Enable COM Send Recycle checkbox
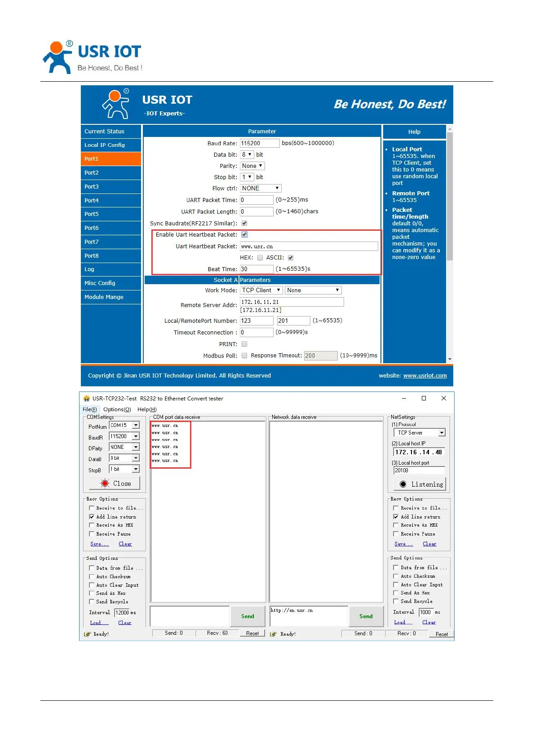 pos(92,602)
